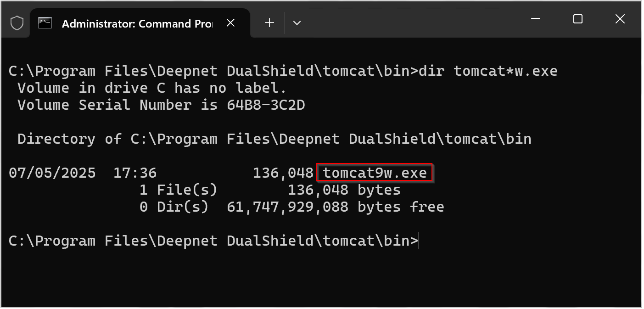Click the typed 'dir tomcat*w.exe' command
Screen dimensions: 644x309
coord(488,71)
